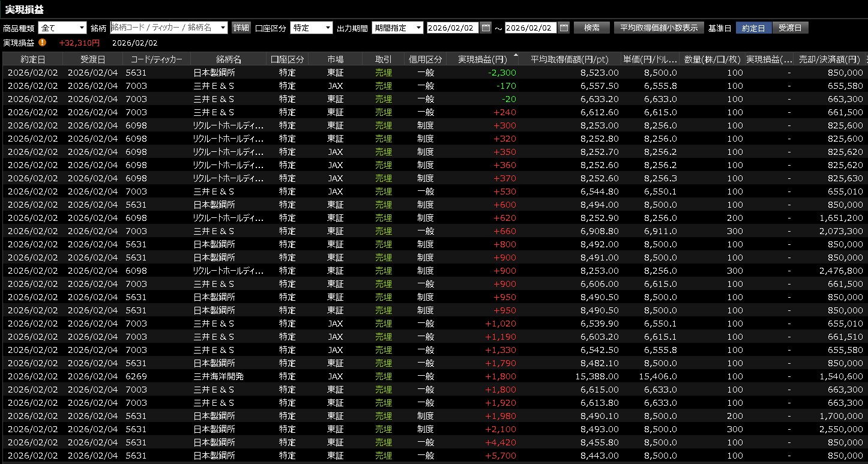Image resolution: width=868 pixels, height=464 pixels.
Task: Select the profit value +530
Action: tap(505, 191)
